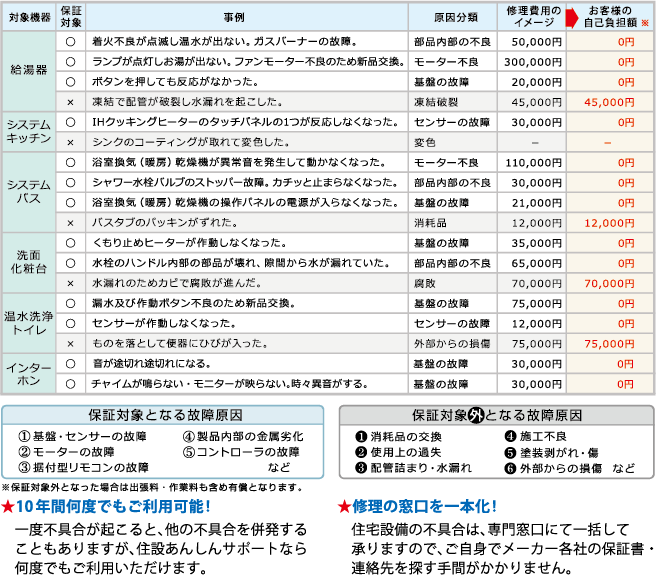656x575 pixels.
Task: Click the ※保証対象外となった場合 footnote
Action: coord(152,488)
